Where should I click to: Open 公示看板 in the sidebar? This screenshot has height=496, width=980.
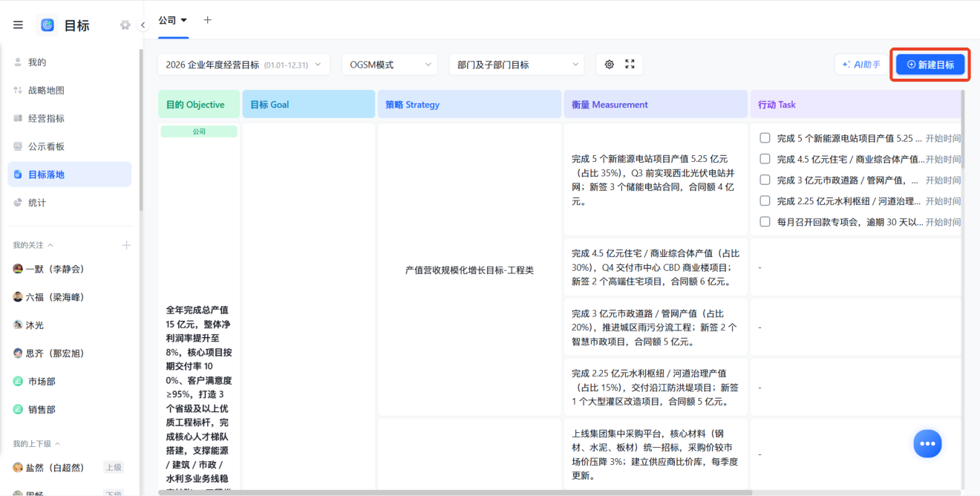[x=70, y=147]
